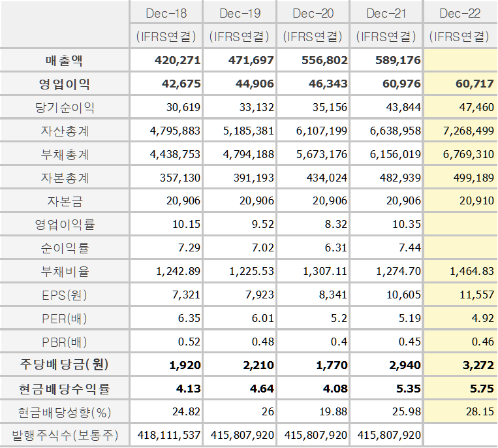The width and height of the screenshot is (498, 448).
Task: Click PER value 6.01
Action: (262, 318)
